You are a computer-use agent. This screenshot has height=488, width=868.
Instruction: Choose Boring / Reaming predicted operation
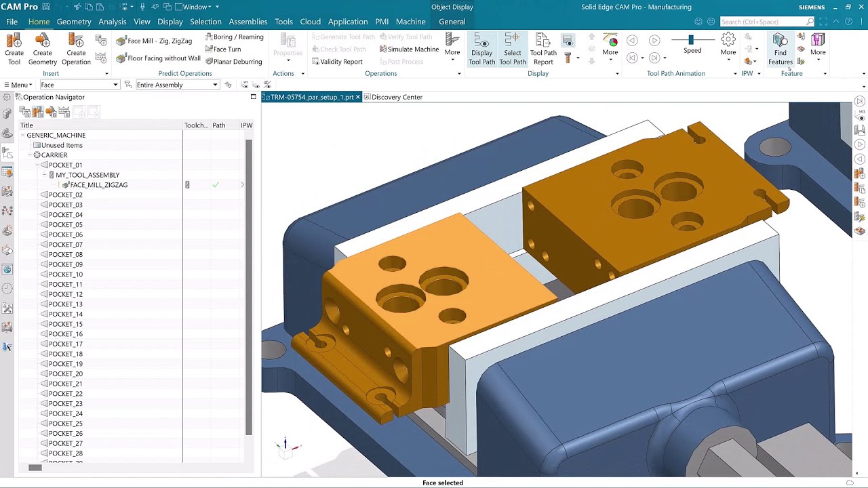click(234, 37)
